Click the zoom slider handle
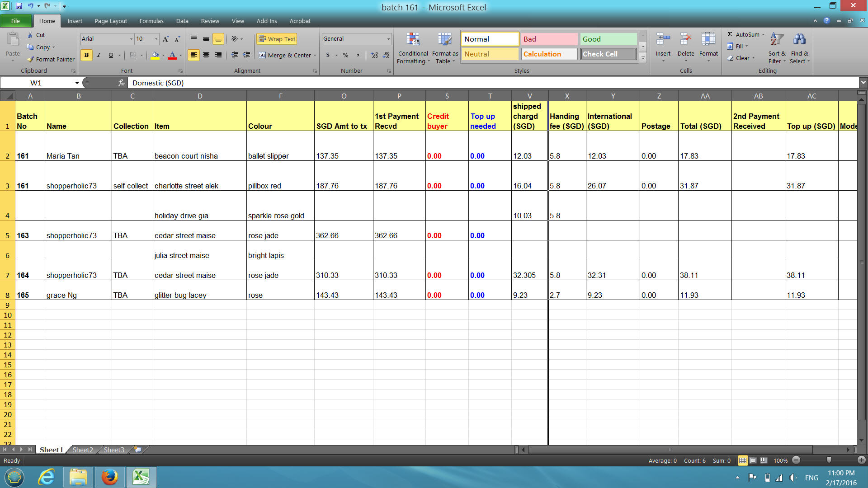This screenshot has width=868, height=488. click(829, 460)
